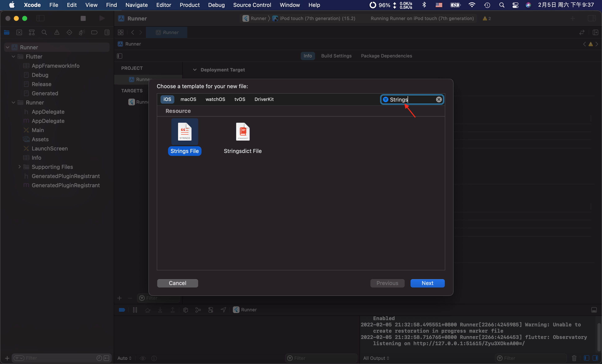The height and width of the screenshot is (364, 602).
Task: Switch to the watchOS platform tab
Action: tap(215, 99)
